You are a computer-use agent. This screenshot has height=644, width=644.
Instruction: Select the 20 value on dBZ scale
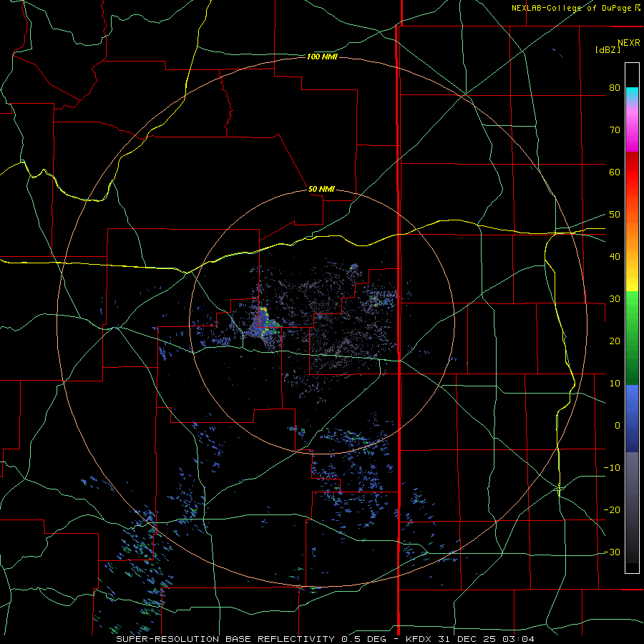click(615, 341)
